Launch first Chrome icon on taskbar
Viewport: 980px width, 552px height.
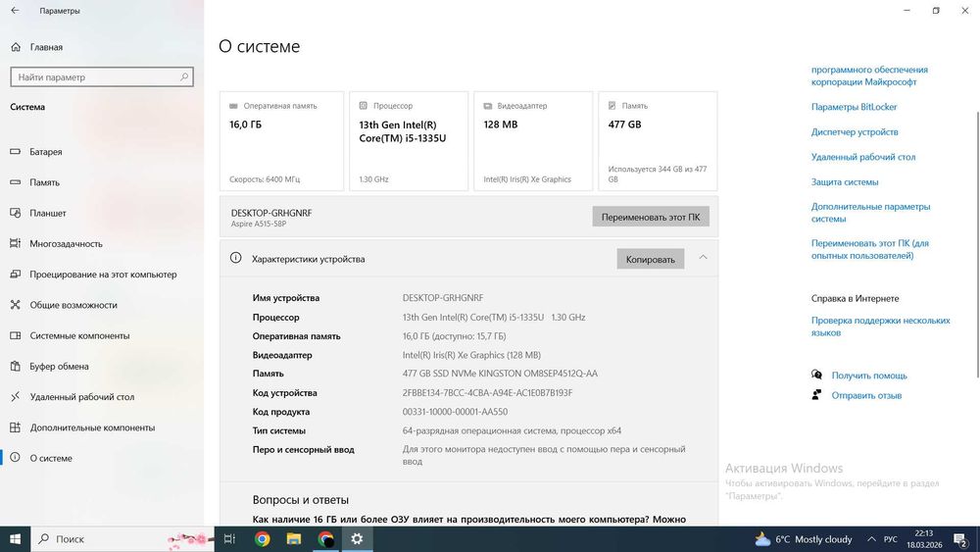tap(262, 539)
